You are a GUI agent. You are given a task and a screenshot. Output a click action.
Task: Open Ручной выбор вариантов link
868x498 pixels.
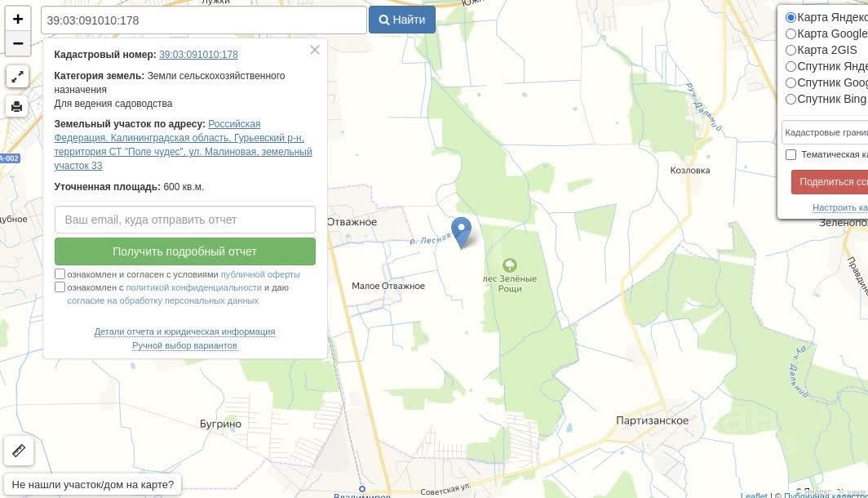click(184, 345)
